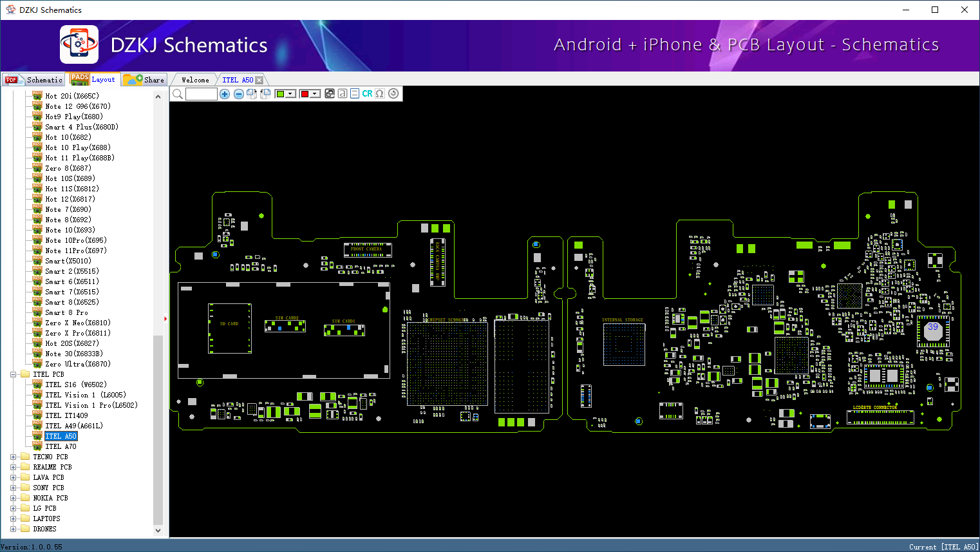
Task: Expand the TECNO PCB folder
Action: pyautogui.click(x=13, y=457)
